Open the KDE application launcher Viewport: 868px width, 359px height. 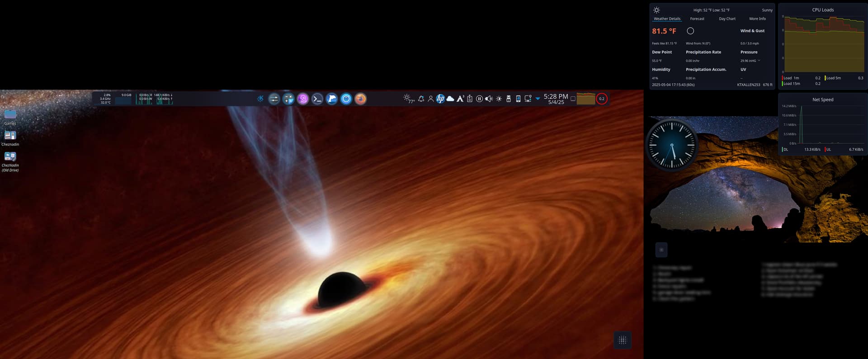pyautogui.click(x=260, y=99)
